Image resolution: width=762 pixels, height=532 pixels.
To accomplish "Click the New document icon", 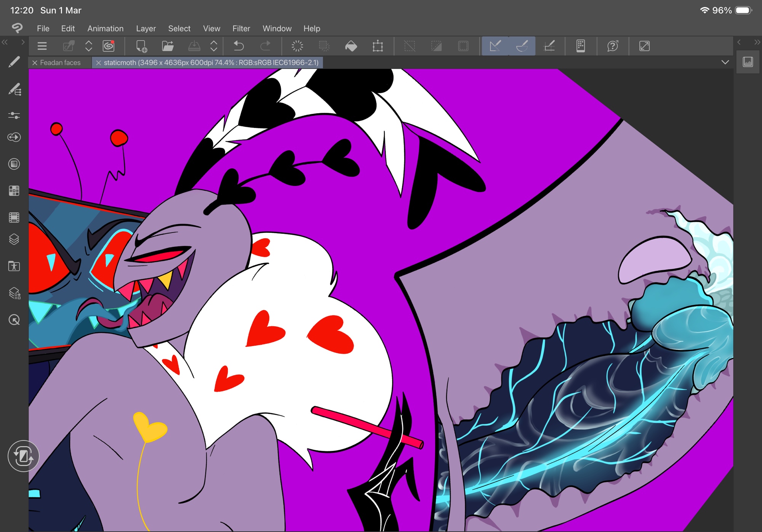I will (141, 46).
